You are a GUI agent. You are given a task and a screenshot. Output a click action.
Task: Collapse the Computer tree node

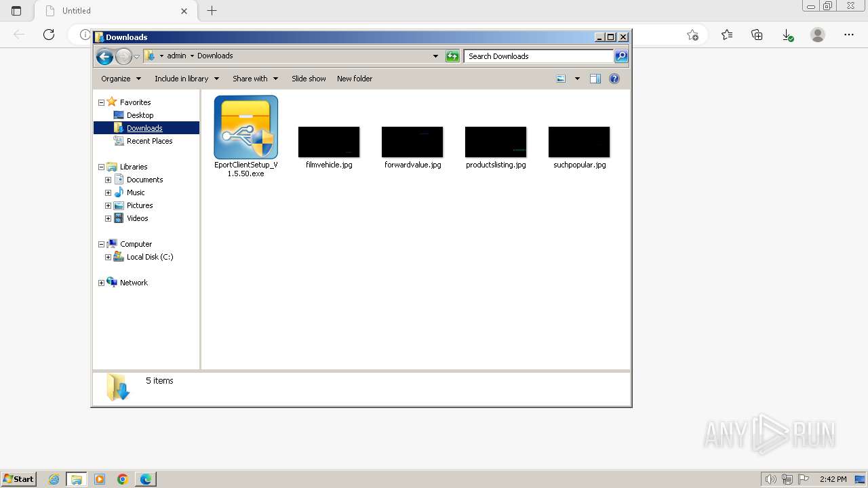(101, 244)
